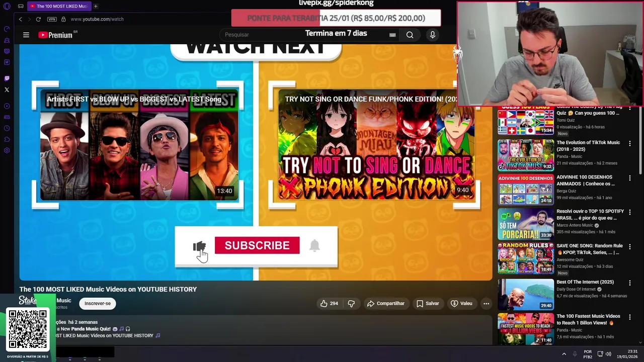Open GX Cleaner in Opera sidebar
This screenshot has width=644, height=362.
[7, 40]
